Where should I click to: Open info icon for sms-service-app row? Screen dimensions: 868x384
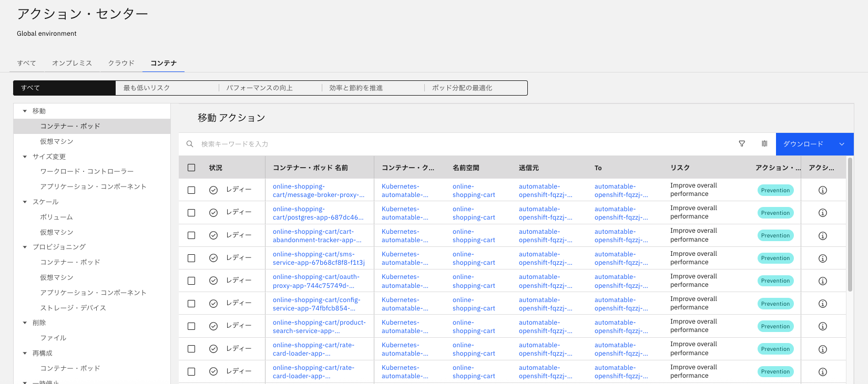click(823, 258)
